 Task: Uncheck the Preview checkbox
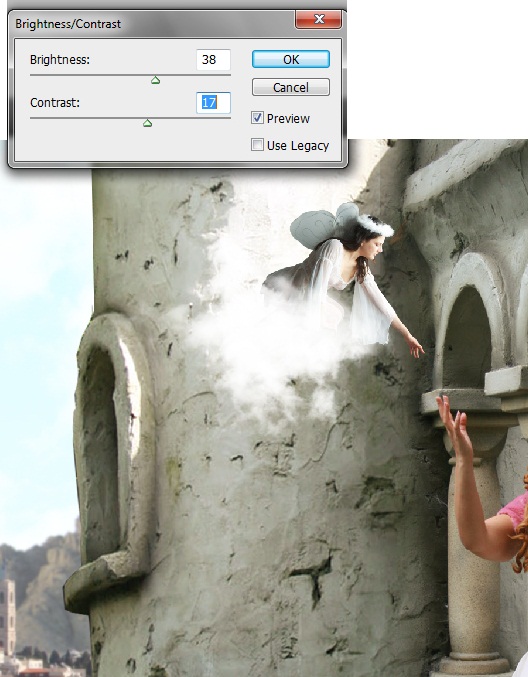click(257, 117)
